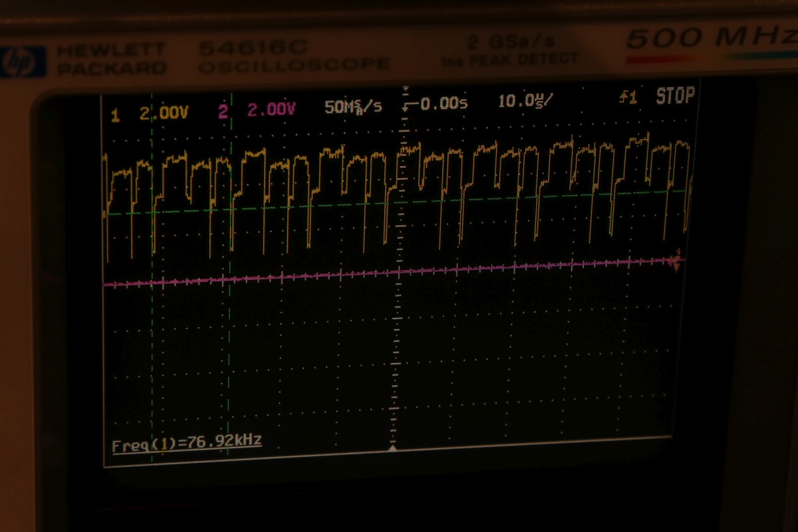Click the pink ground marker at right edge
The image size is (798, 532).
click(674, 261)
